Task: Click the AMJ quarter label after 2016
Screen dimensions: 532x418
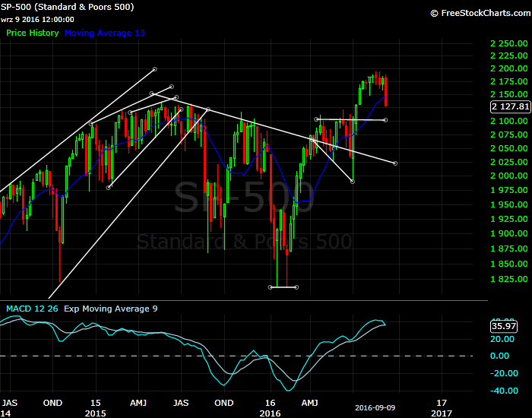Action: click(310, 403)
